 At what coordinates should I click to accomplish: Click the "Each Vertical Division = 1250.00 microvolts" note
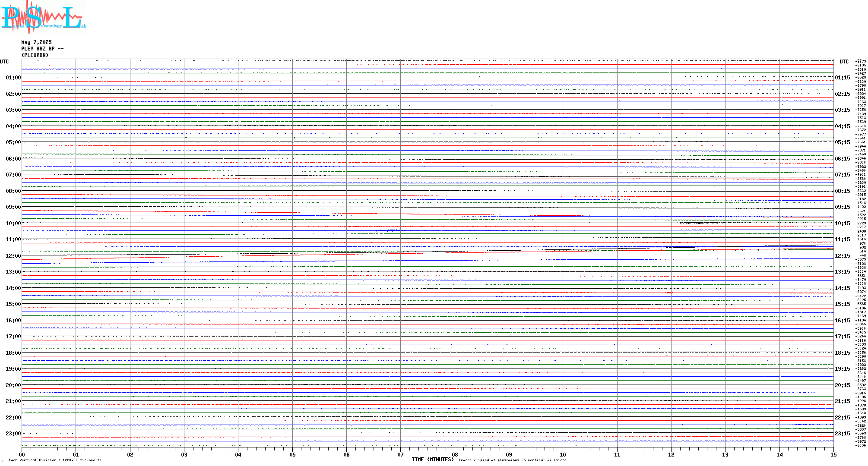coord(55,460)
